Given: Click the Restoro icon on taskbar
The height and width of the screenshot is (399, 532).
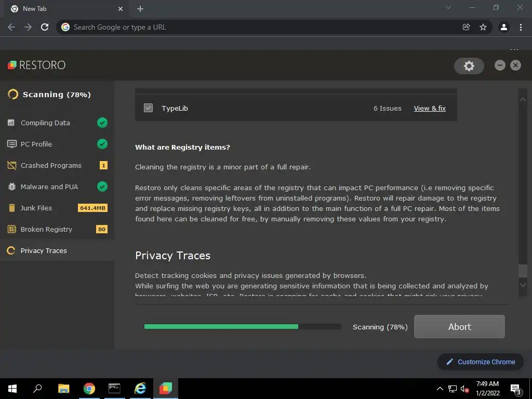Looking at the screenshot, I should coord(166,388).
